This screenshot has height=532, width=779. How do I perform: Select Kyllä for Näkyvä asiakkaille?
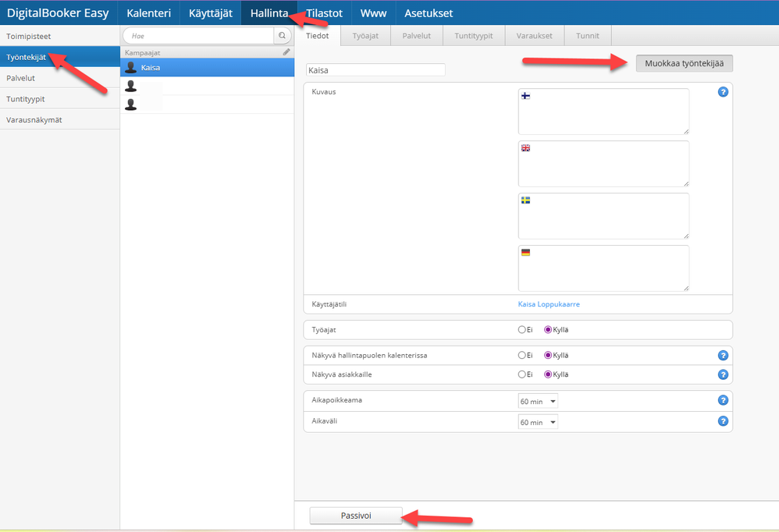(x=548, y=374)
